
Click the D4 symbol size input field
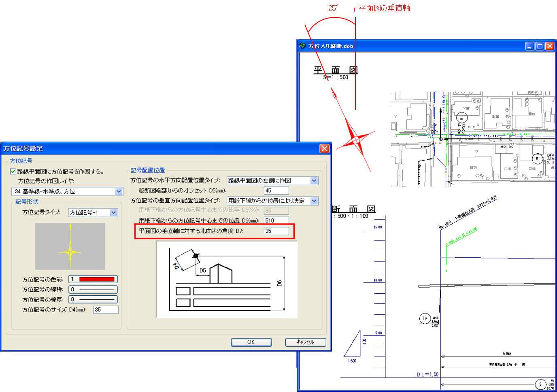tap(106, 309)
